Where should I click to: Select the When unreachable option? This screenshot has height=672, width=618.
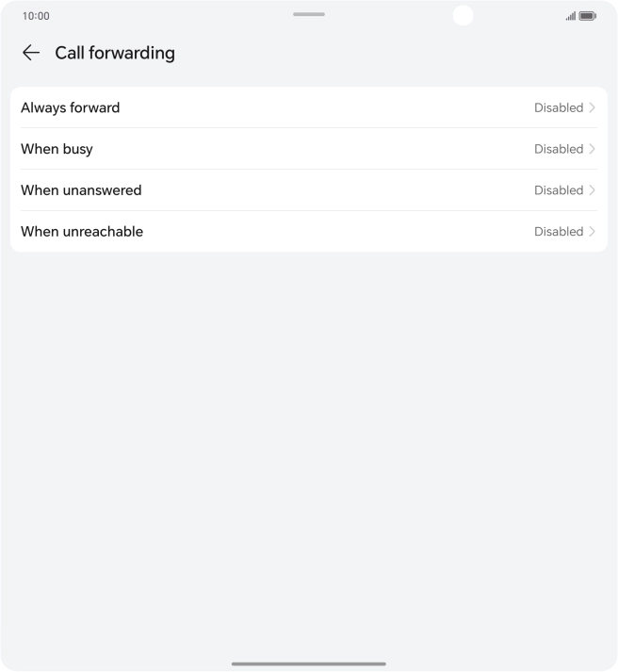pos(82,232)
